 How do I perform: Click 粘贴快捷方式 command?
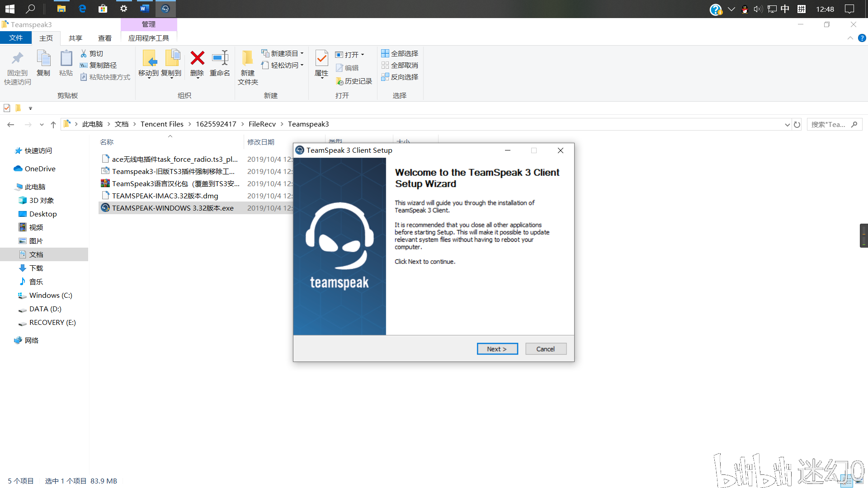(x=105, y=77)
